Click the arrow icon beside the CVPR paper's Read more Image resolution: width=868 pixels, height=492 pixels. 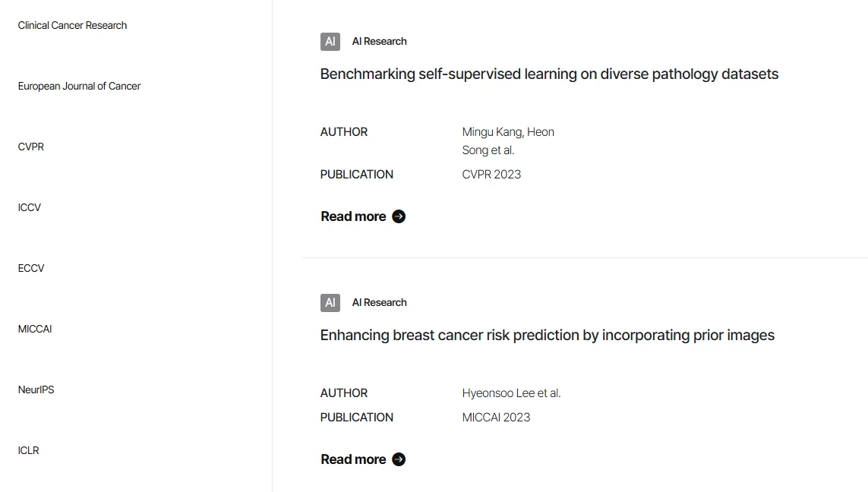(x=399, y=216)
